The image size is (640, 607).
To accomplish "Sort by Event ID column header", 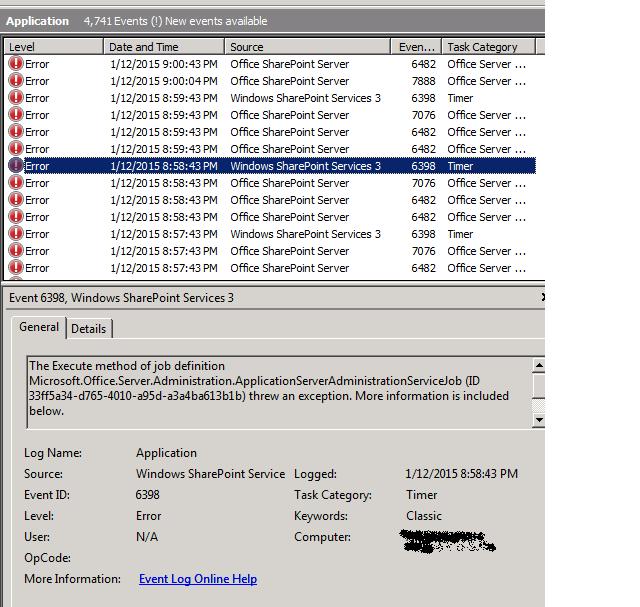I will (x=416, y=47).
